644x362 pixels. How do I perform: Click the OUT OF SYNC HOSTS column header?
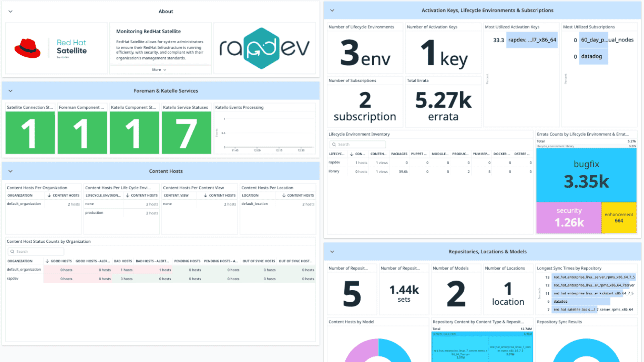tap(259, 261)
